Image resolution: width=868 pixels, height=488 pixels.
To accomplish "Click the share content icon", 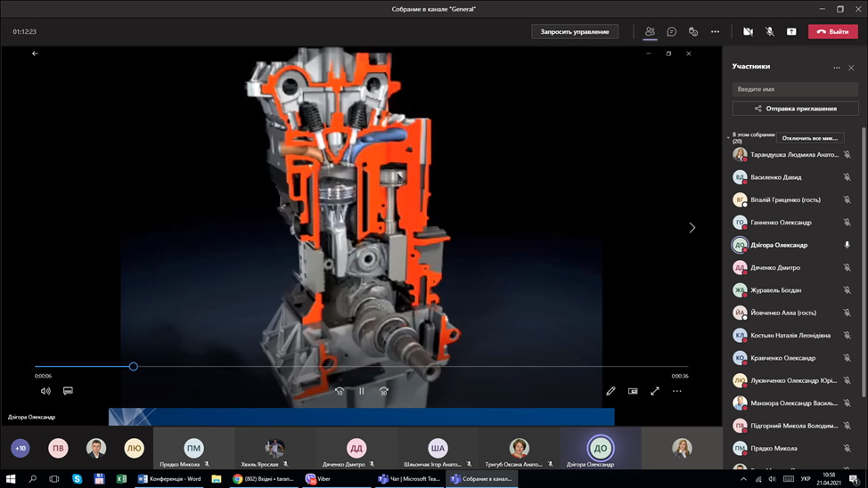I will click(791, 31).
